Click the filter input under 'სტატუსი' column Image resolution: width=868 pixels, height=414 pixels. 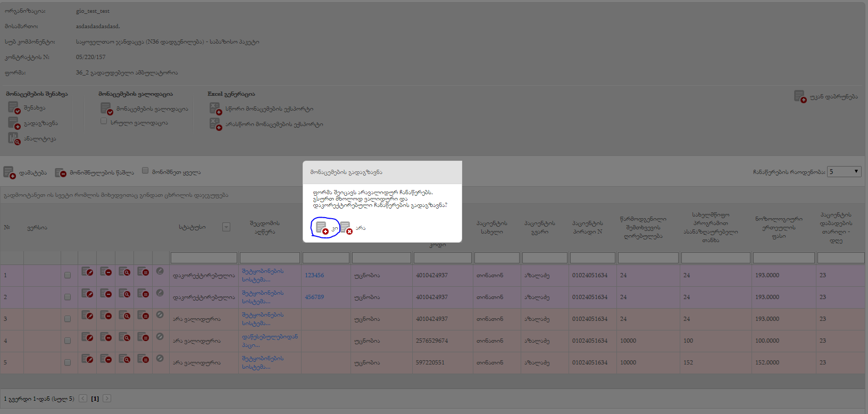coord(204,258)
